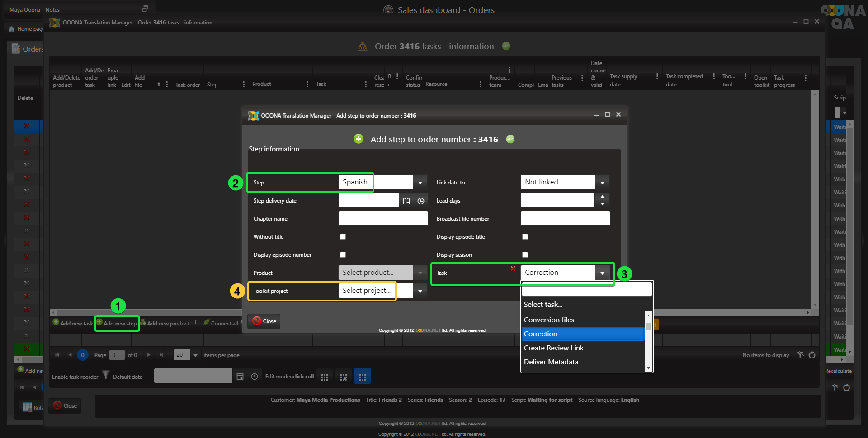Click the Connect all icon
The width and height of the screenshot is (868, 438).
(x=207, y=322)
